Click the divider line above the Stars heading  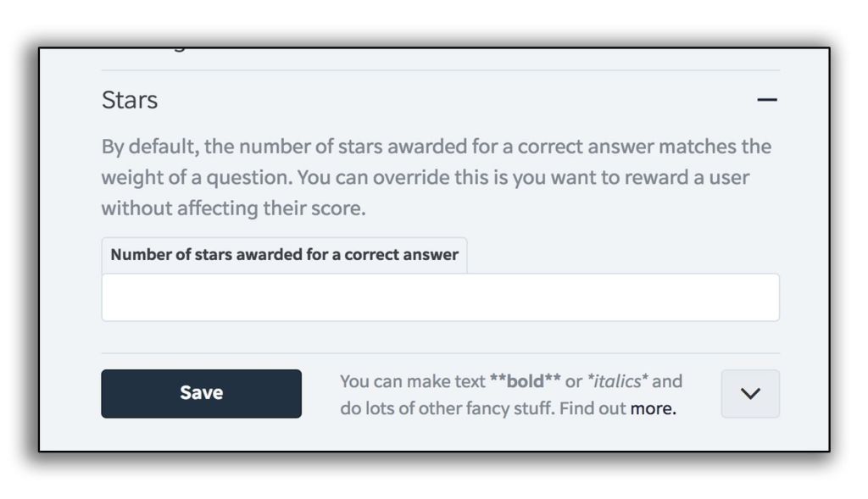pos(441,70)
